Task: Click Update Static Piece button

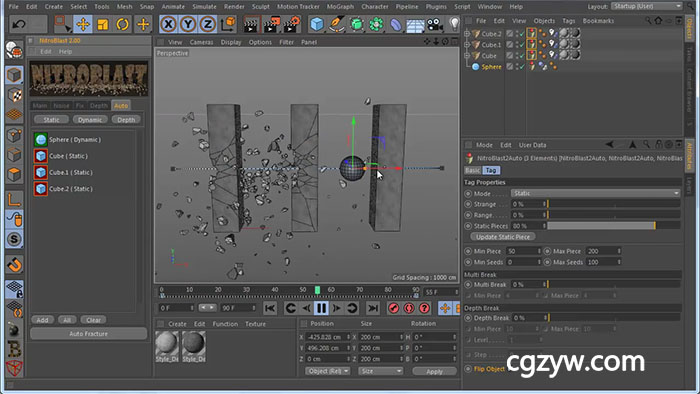Action: click(503, 237)
